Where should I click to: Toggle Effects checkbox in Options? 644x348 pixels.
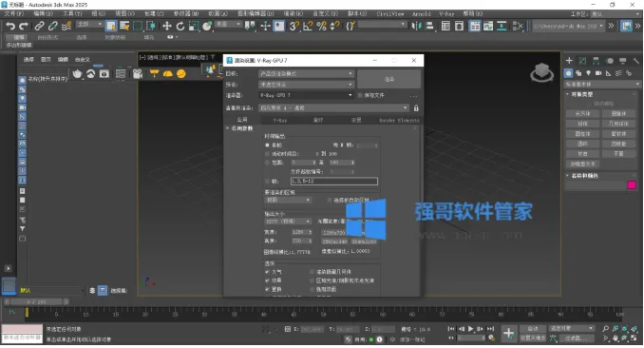pos(267,280)
